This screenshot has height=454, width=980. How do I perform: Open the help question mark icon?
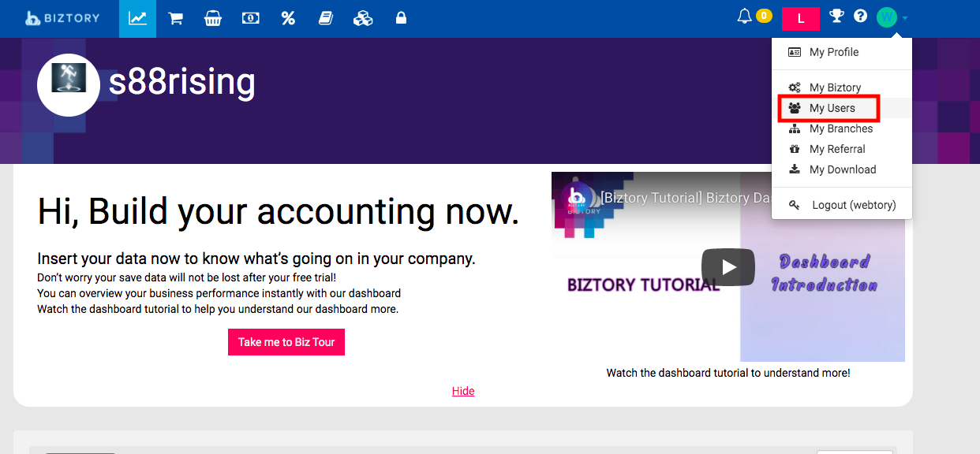pos(860,16)
